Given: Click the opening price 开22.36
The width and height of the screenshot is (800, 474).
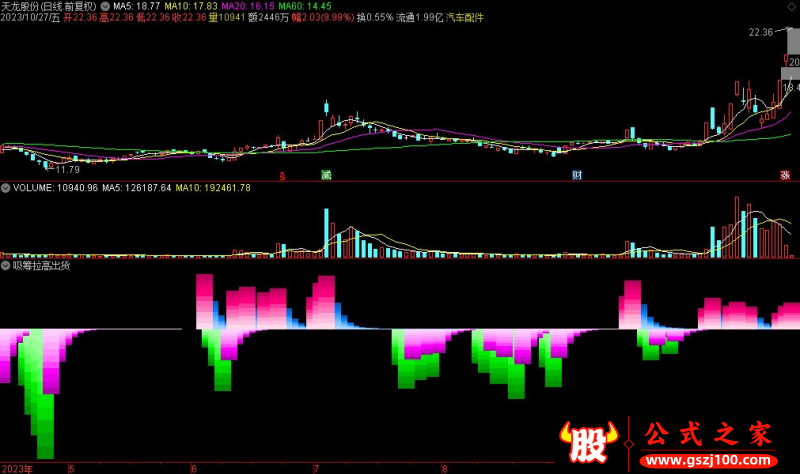Looking at the screenshot, I should click(80, 18).
